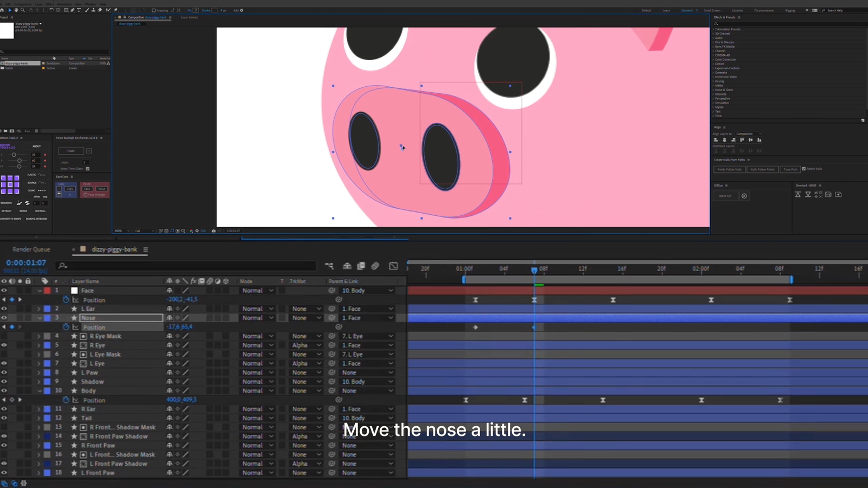Align layers horizontal center
The image size is (868, 488).
pos(724,140)
